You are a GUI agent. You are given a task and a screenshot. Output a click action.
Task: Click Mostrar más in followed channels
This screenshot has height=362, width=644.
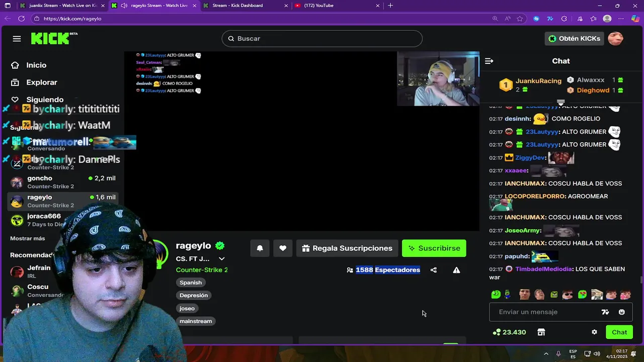coord(28,238)
